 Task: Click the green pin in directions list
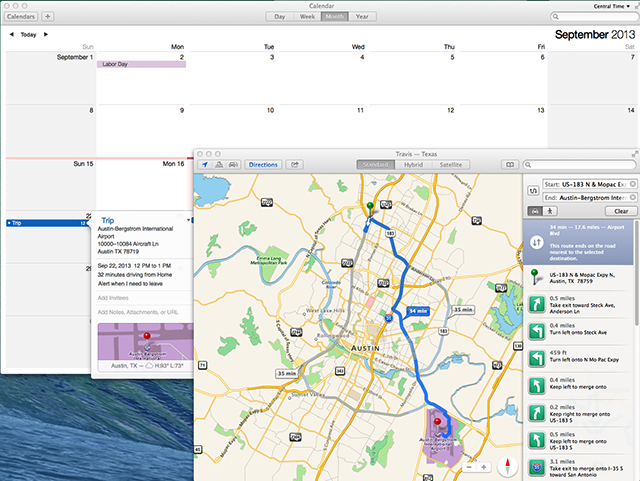[535, 277]
